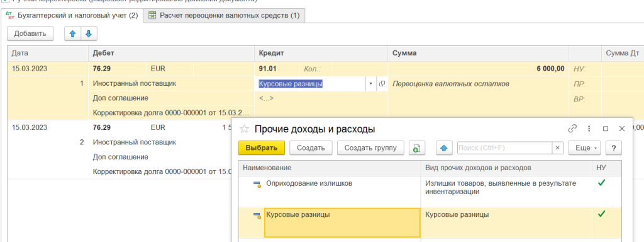Screen dimensions: 644x242
Task: Switch to Бухгалтерский и налоговый учет tab
Action: [x=73, y=16]
